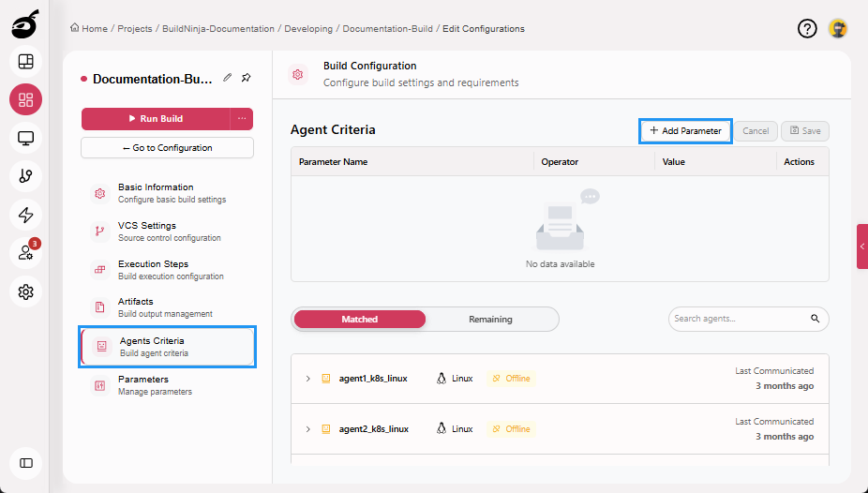Open VCS Settings section
Screen dimensions: 868x493
(x=167, y=232)
